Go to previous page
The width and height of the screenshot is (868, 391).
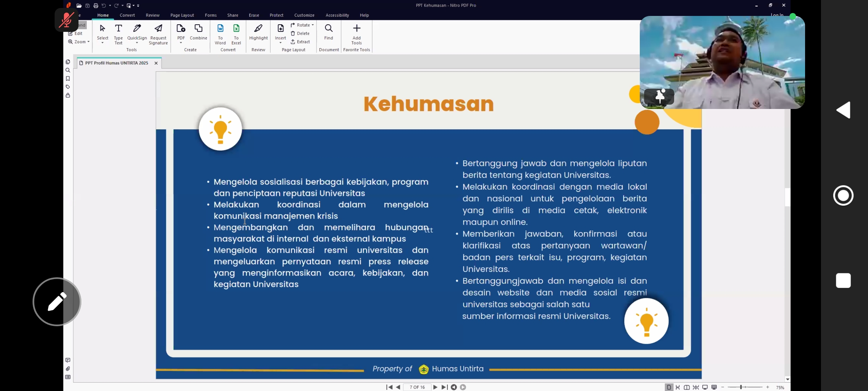398,387
